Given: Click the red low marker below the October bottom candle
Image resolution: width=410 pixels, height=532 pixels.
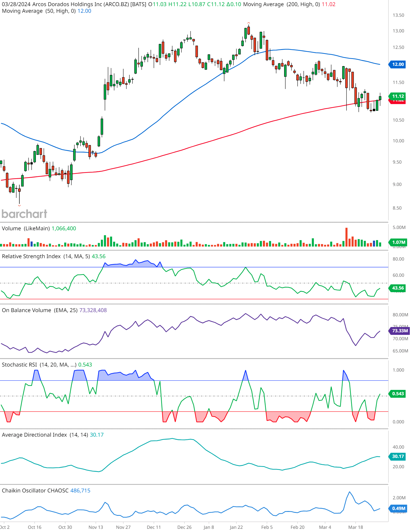Looking at the screenshot, I should pyautogui.click(x=19, y=205).
